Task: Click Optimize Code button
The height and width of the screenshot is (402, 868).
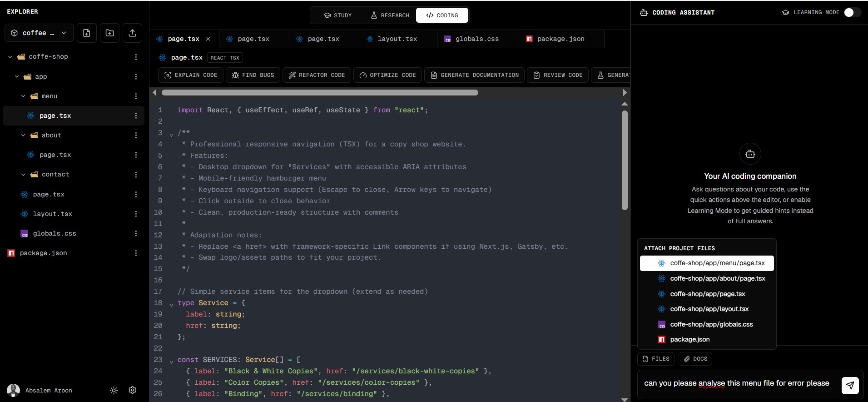Action: [387, 75]
